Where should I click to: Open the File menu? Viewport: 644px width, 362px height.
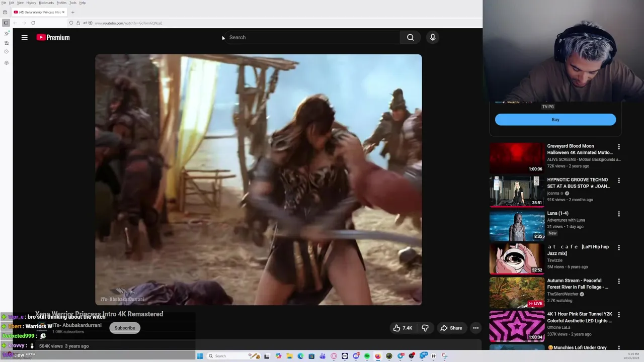(4, 3)
